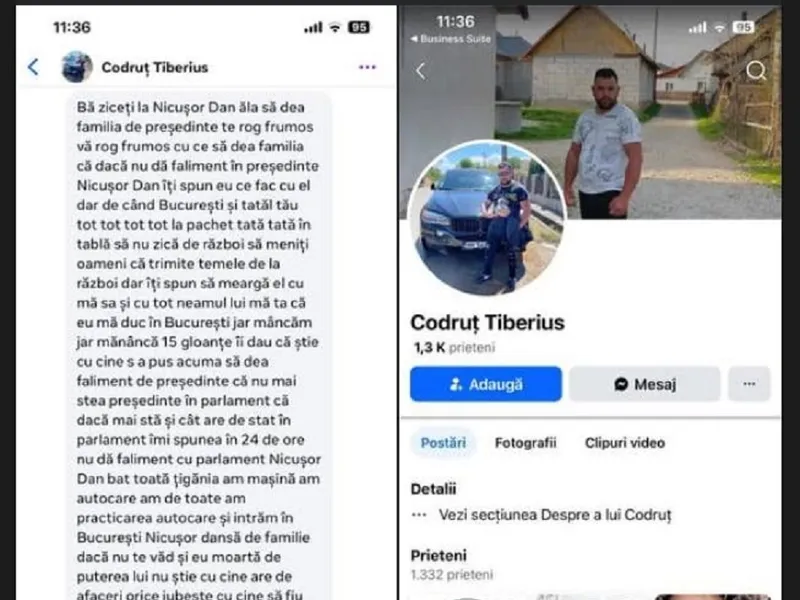
Task: Open the chat avatar of Codruț Tiberius
Action: (77, 67)
